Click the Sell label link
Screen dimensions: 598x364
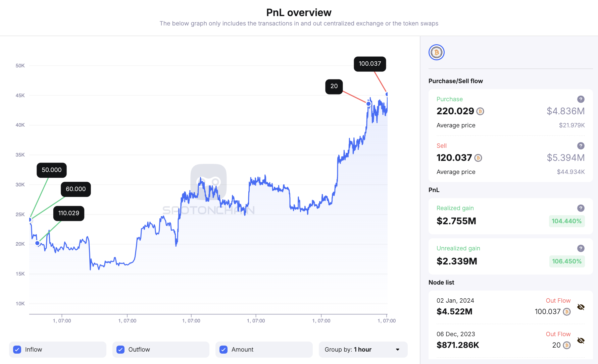coord(441,146)
